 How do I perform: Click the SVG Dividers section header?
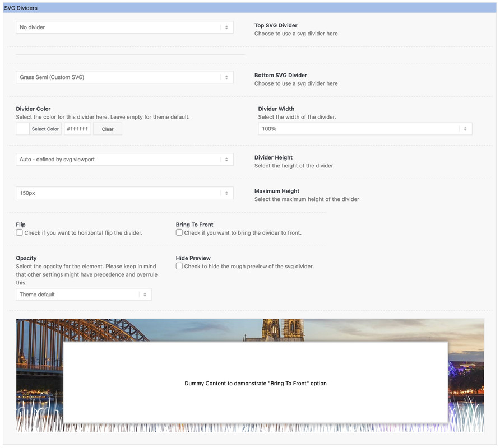tap(249, 8)
